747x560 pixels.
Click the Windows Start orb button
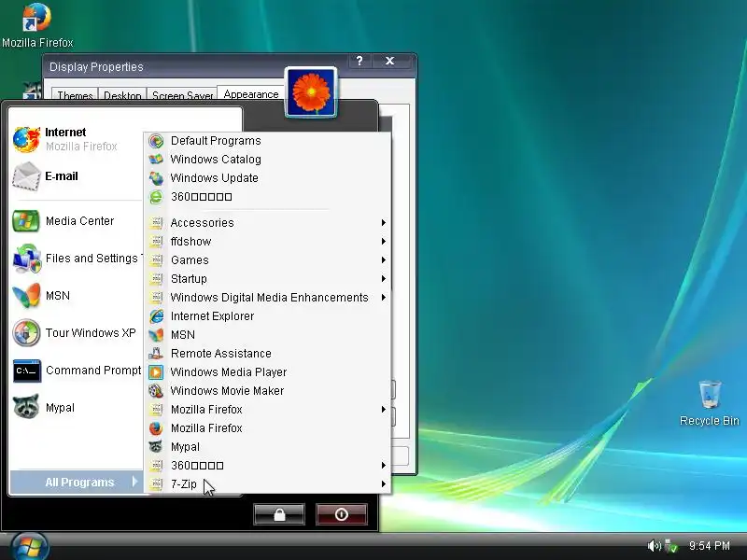[30, 547]
